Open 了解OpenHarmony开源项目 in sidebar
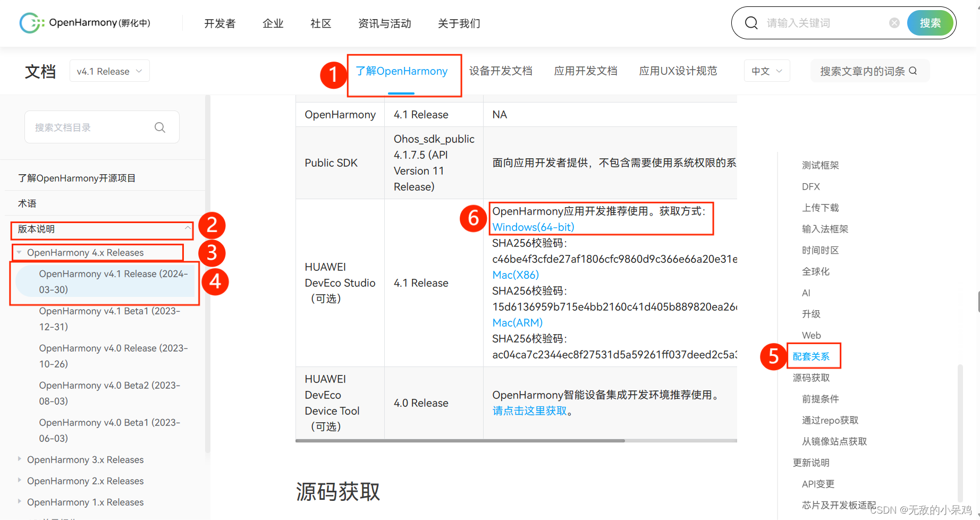Viewport: 980px width, 520px height. coord(77,178)
